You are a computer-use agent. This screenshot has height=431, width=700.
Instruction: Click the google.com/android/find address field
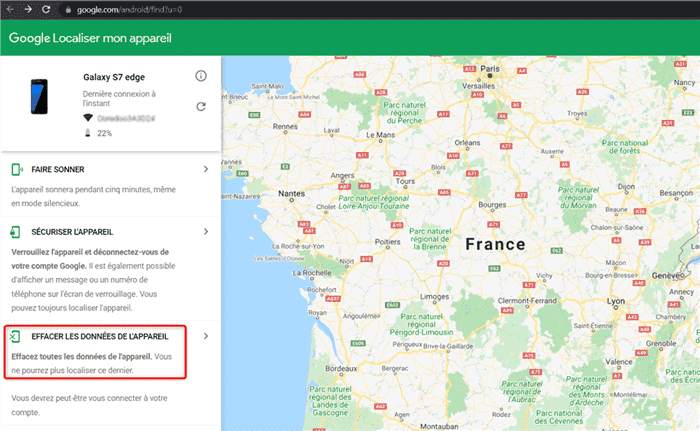(x=129, y=10)
